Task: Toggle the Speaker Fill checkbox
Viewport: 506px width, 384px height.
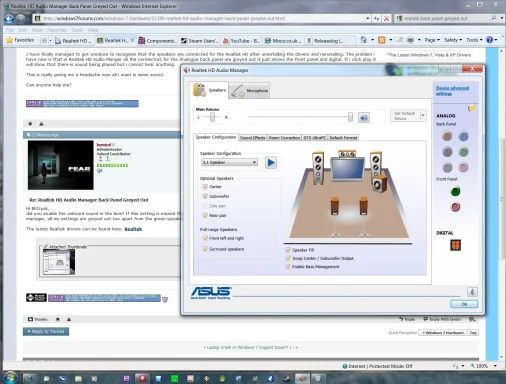Action: click(x=288, y=250)
